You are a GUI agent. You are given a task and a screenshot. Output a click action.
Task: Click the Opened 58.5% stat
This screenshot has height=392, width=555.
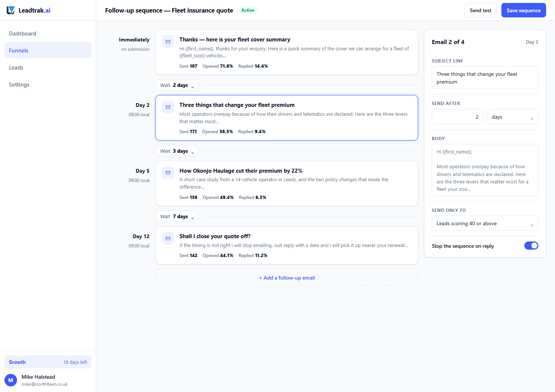(x=218, y=132)
